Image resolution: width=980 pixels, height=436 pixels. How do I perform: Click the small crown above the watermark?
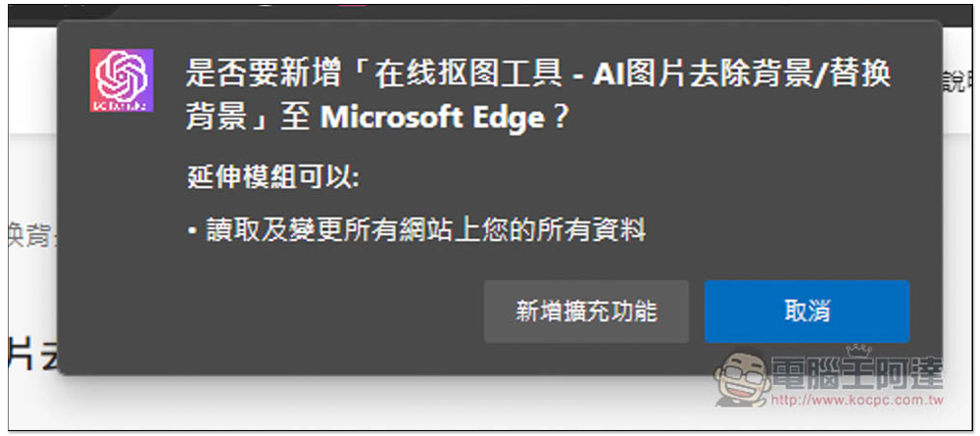[x=857, y=351]
